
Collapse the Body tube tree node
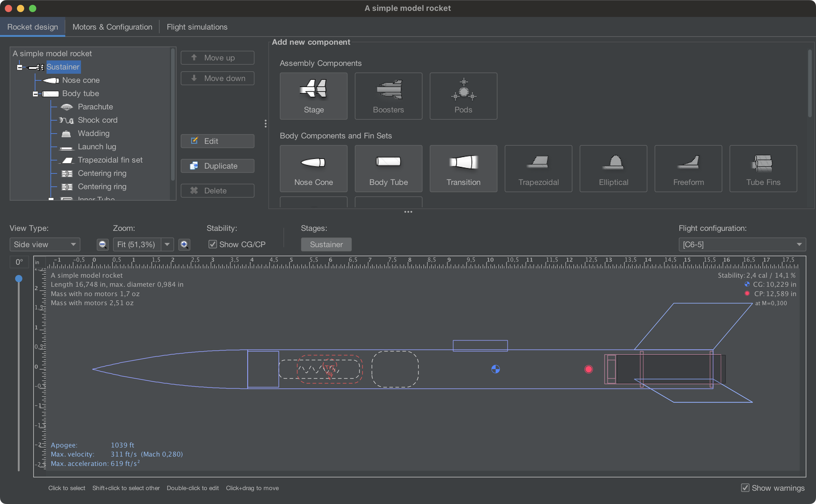click(35, 94)
